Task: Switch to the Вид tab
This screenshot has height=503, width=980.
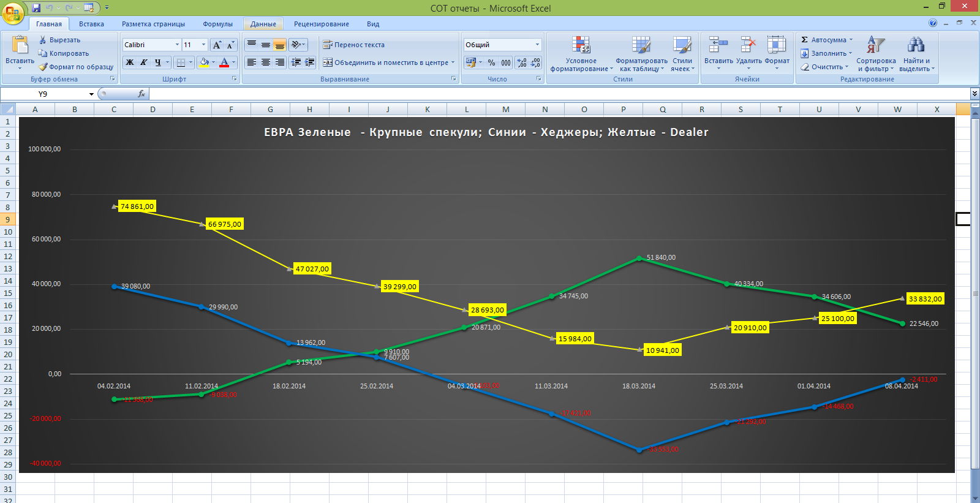Action: click(x=373, y=24)
